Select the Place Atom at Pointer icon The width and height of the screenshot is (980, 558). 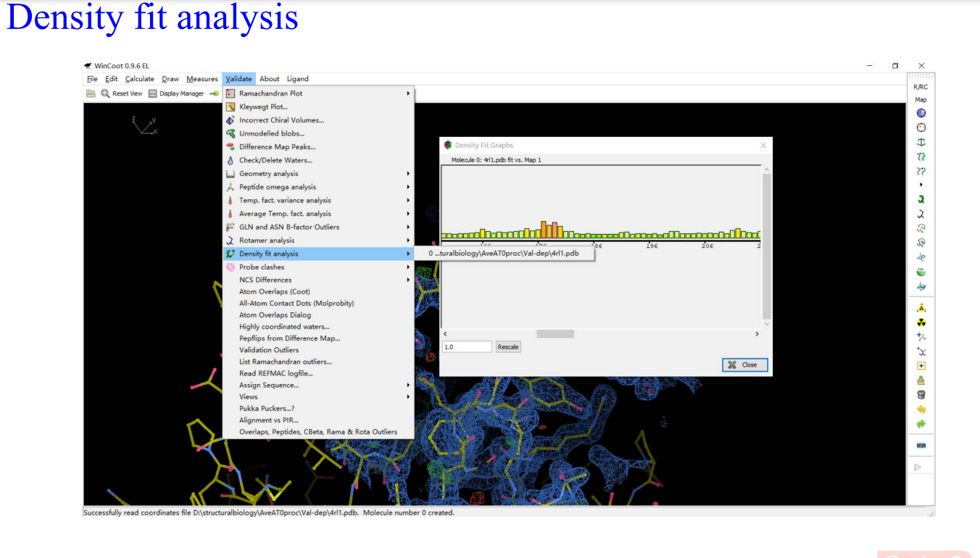point(921,366)
